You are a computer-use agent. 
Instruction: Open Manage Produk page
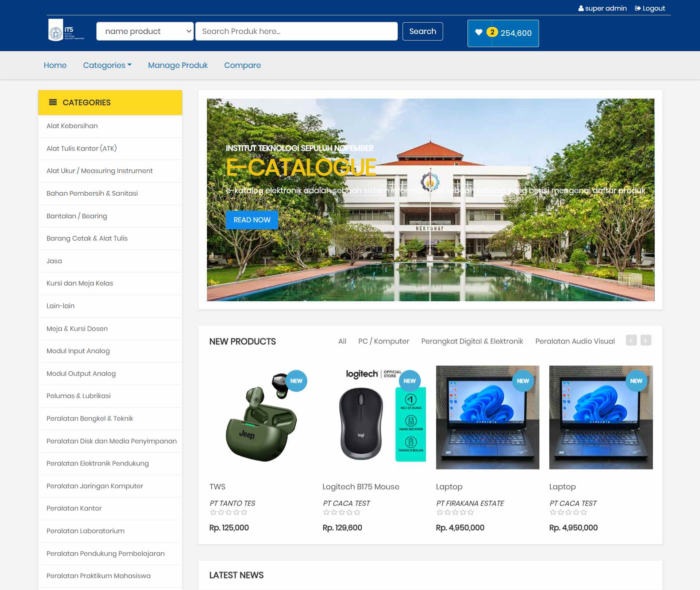tap(178, 65)
